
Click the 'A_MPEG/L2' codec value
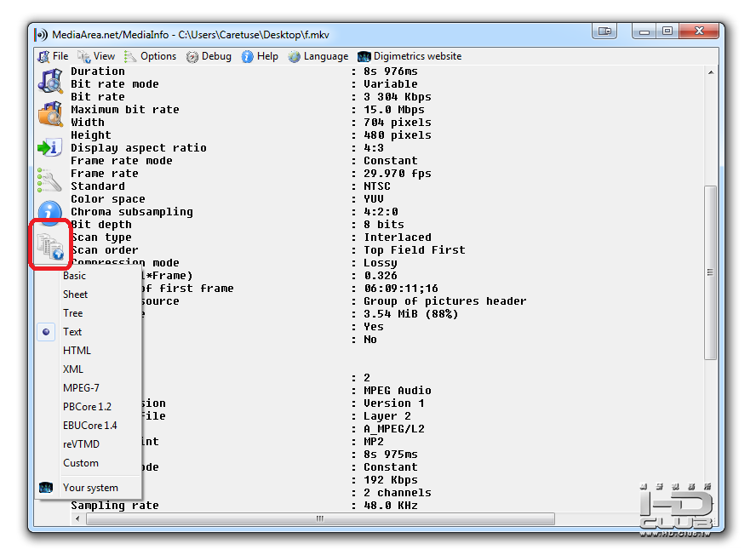click(394, 429)
